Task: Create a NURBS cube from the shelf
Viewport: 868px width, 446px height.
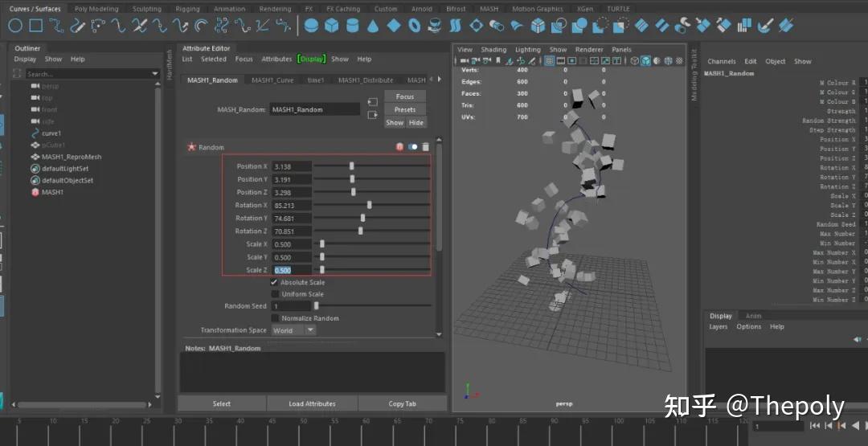Action: 331,26
